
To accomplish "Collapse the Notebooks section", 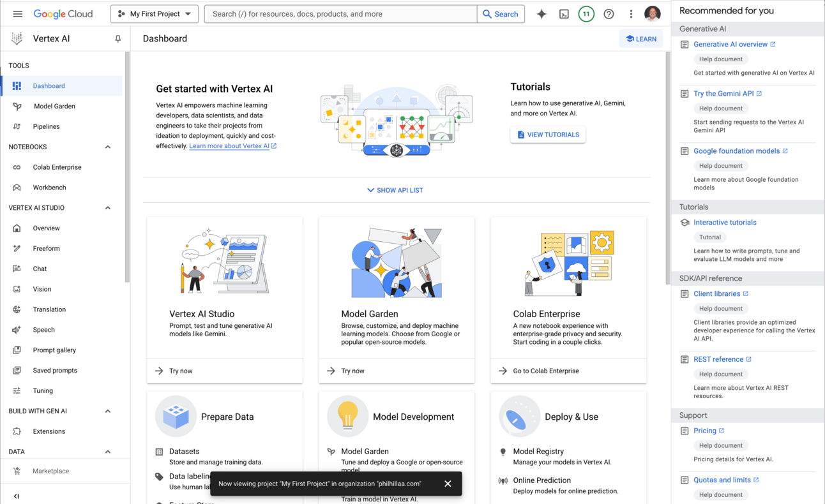I will click(107, 147).
